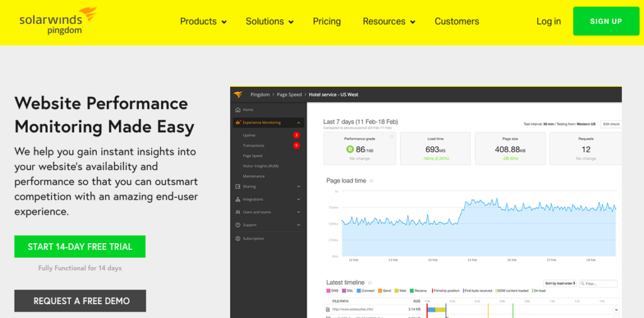The image size is (644, 318).
Task: Expand the Sharing section chevron
Action: pos(299,186)
